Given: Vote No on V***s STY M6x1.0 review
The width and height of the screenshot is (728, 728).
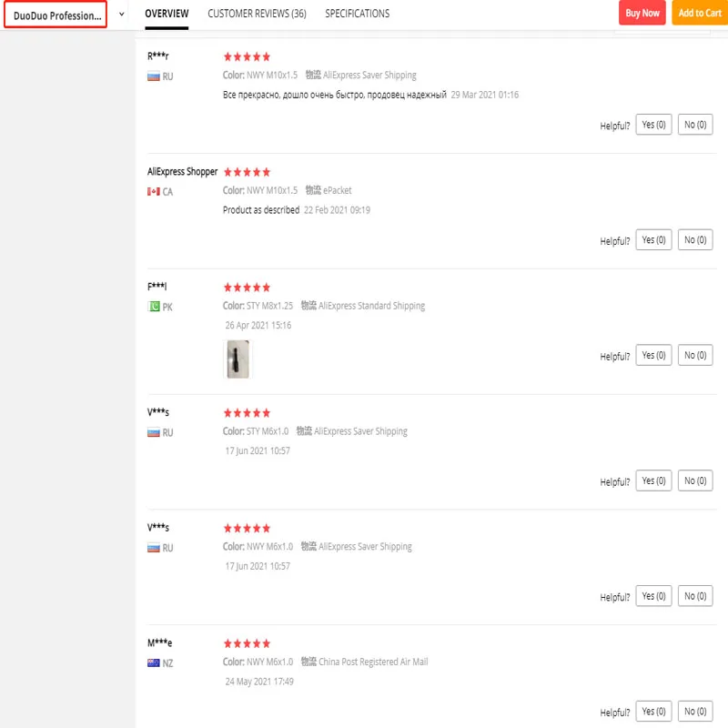Looking at the screenshot, I should pyautogui.click(x=695, y=480).
